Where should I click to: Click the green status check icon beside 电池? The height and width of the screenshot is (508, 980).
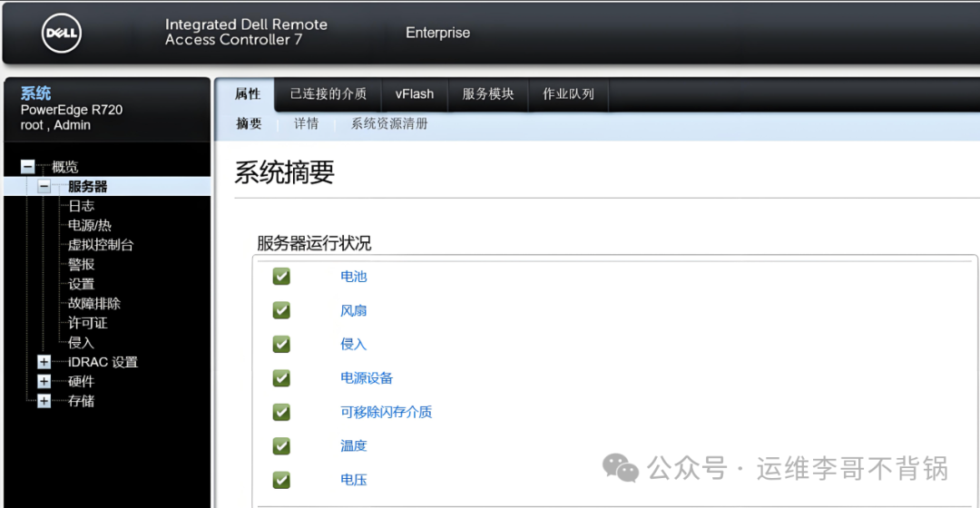(281, 276)
